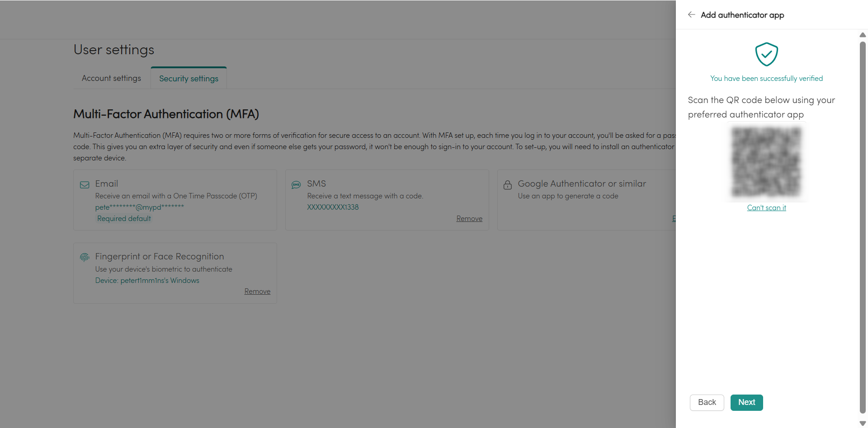Click 'Use an app to generate a code' text
The image size is (868, 428).
[568, 196]
